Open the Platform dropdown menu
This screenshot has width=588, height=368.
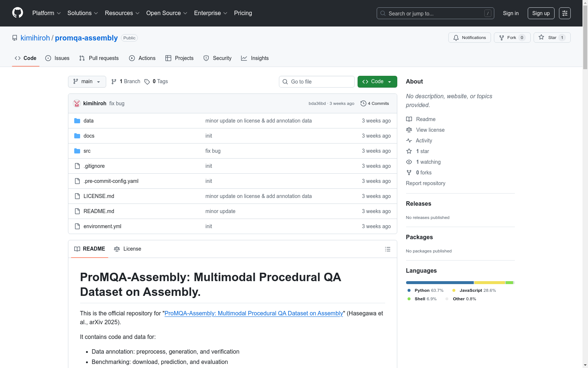click(46, 13)
